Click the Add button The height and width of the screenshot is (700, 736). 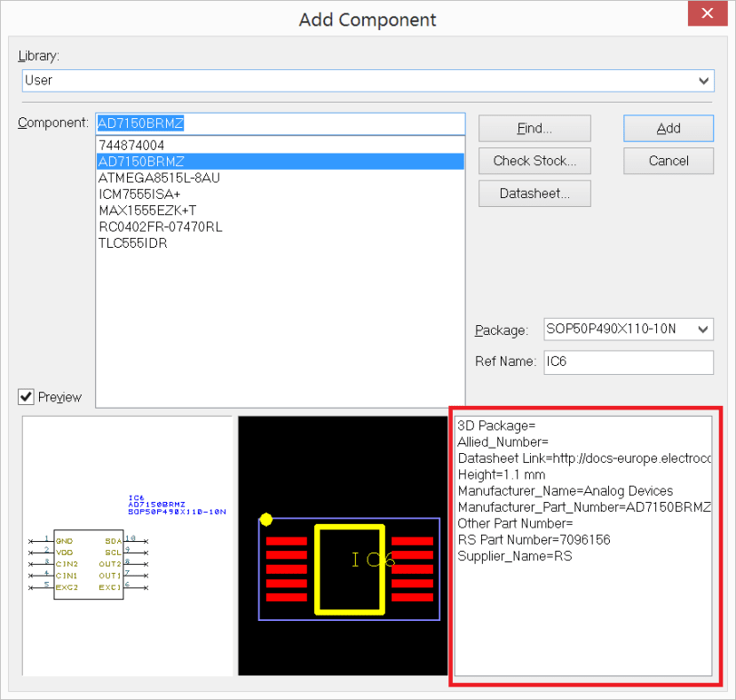tap(669, 128)
